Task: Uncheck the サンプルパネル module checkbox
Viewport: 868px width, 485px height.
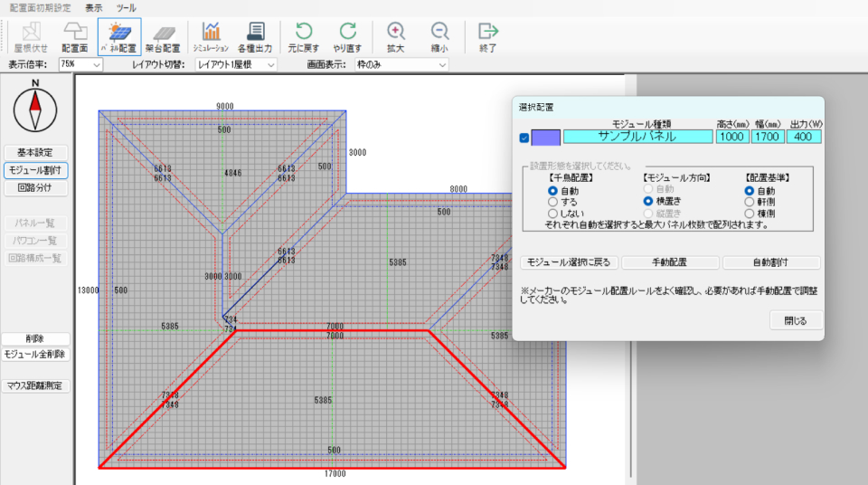Action: 524,138
